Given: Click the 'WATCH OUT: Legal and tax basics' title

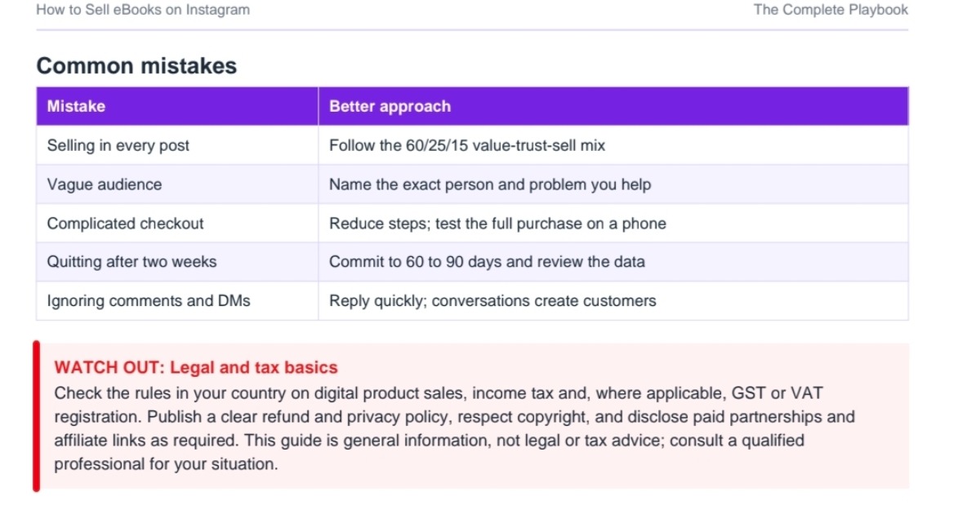Looking at the screenshot, I should (x=196, y=368).
